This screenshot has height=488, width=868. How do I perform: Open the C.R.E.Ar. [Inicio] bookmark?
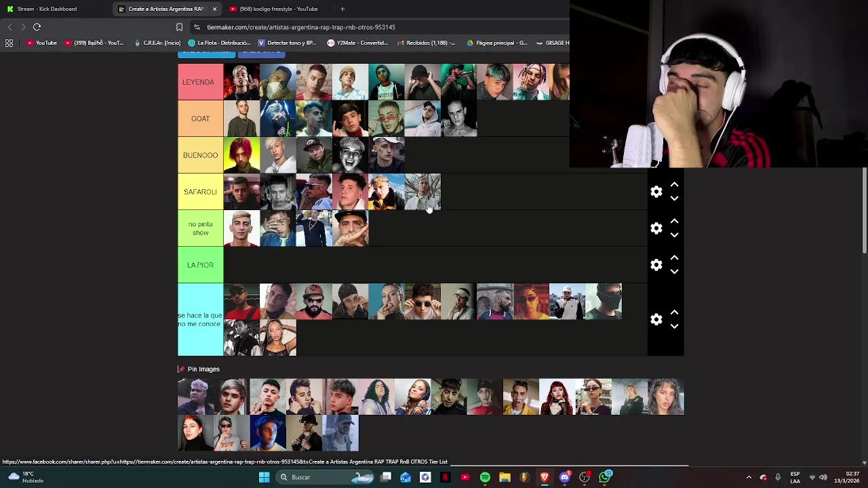[x=157, y=43]
